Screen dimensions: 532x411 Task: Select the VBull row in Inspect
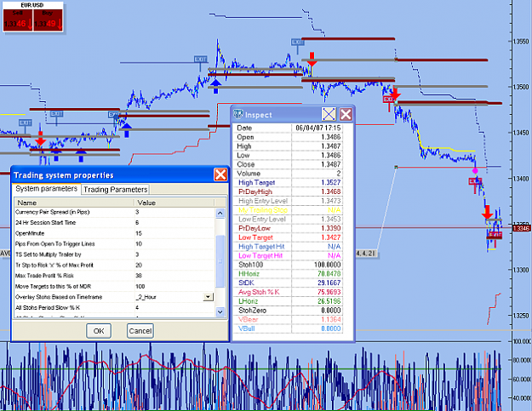click(289, 328)
